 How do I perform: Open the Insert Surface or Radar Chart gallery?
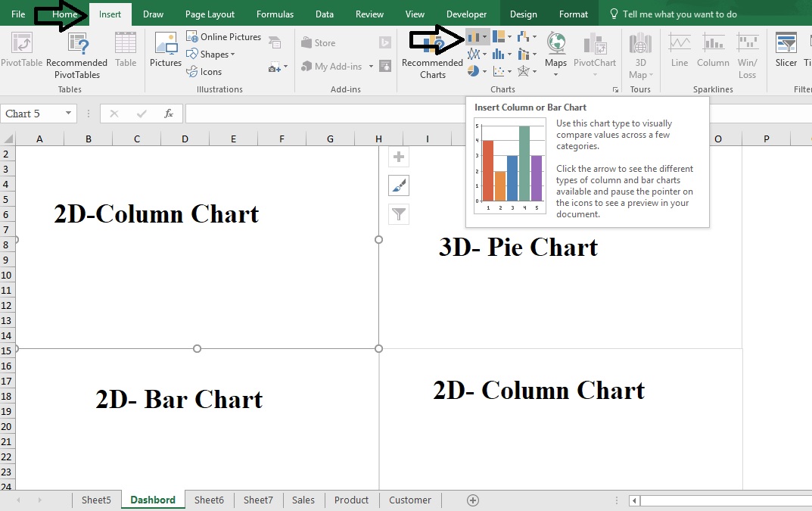pyautogui.click(x=527, y=71)
